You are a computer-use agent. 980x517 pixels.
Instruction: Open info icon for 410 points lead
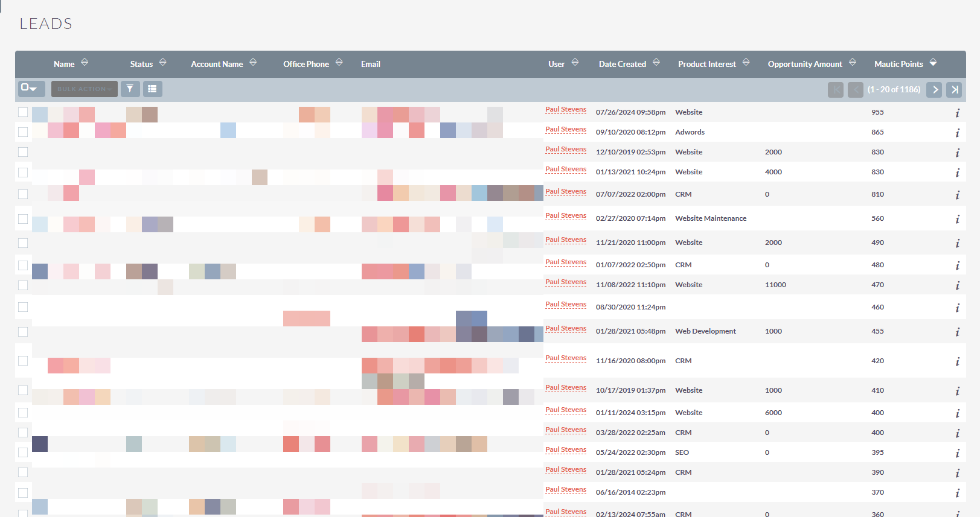958,391
